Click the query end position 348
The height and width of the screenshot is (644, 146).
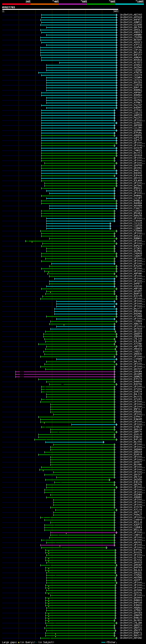(115, 11)
